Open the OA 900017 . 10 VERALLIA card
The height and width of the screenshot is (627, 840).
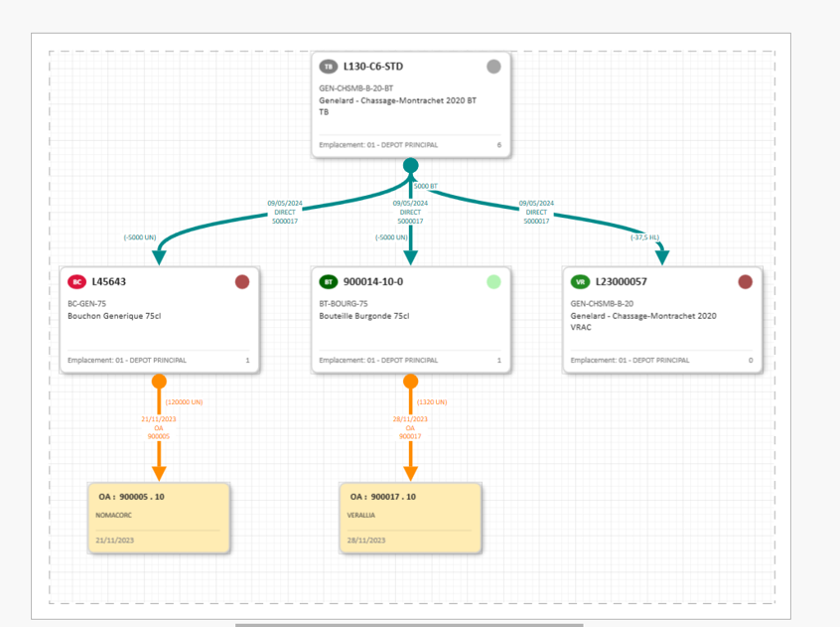point(410,518)
